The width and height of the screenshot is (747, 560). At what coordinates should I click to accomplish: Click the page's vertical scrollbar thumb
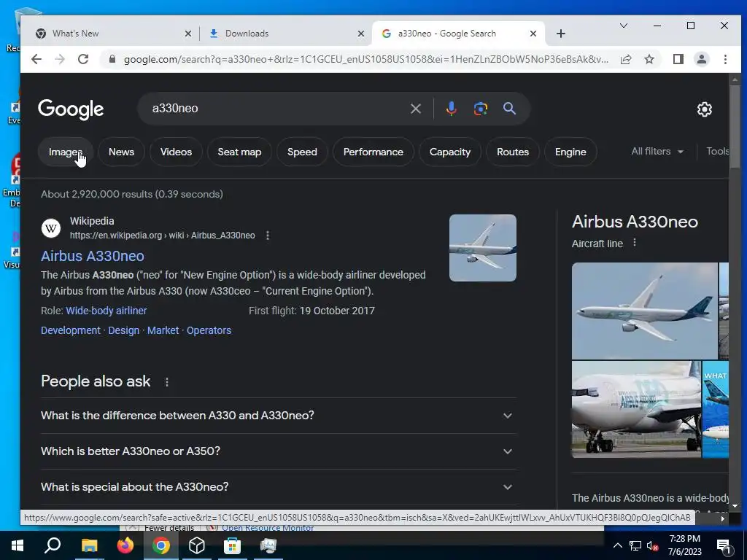(735, 126)
